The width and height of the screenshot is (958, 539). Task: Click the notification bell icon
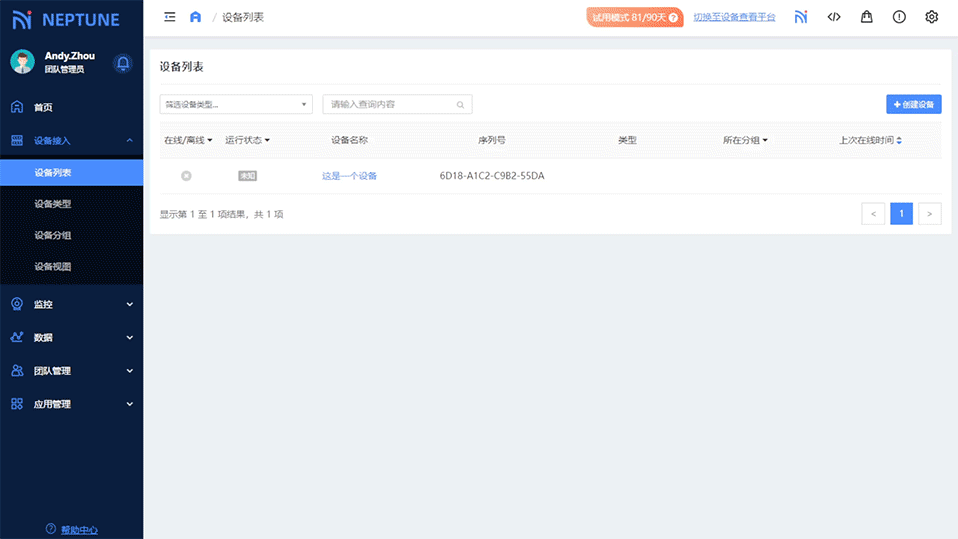pos(123,63)
